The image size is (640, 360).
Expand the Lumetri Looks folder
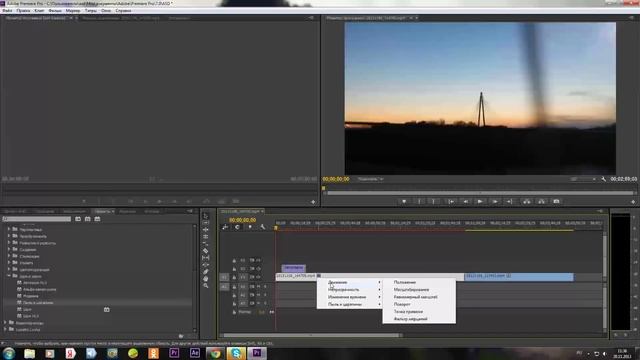click(x=5, y=329)
